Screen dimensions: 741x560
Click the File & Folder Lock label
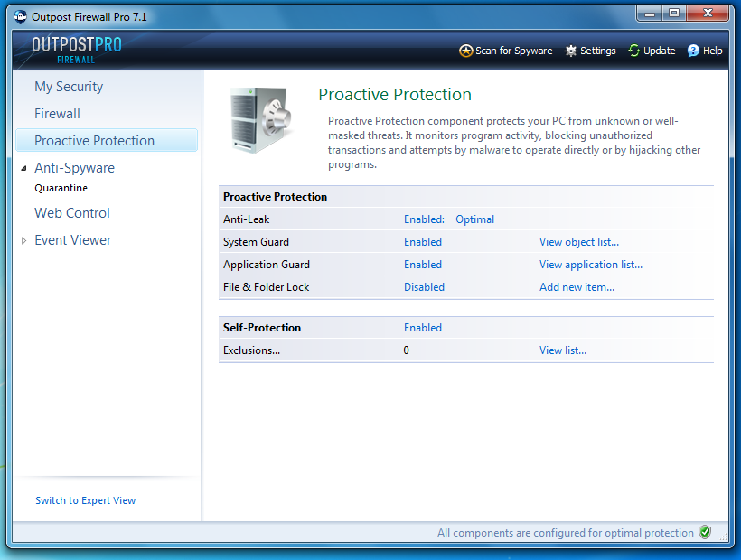pyautogui.click(x=266, y=287)
